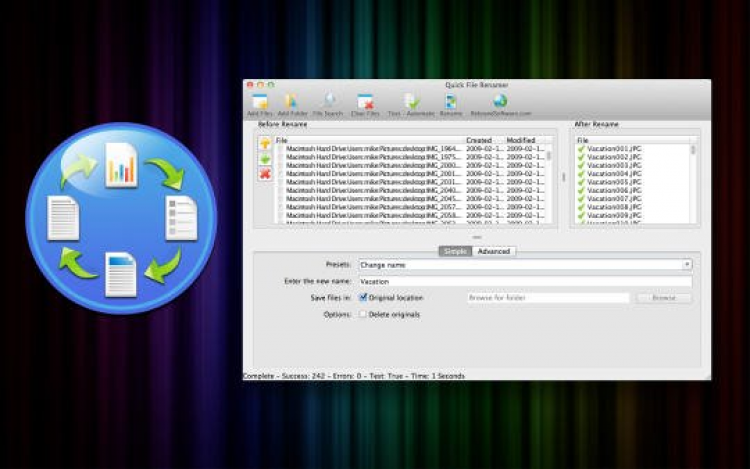Click the Automate toolbar item
750x469 pixels.
(x=420, y=114)
